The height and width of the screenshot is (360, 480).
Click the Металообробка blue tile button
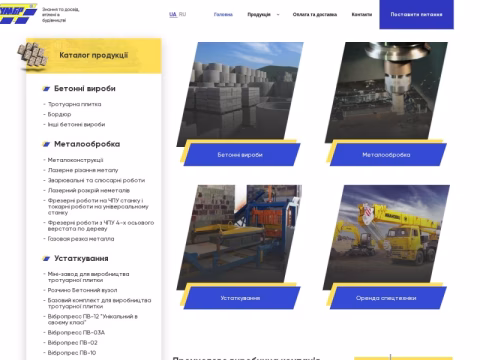388,155
